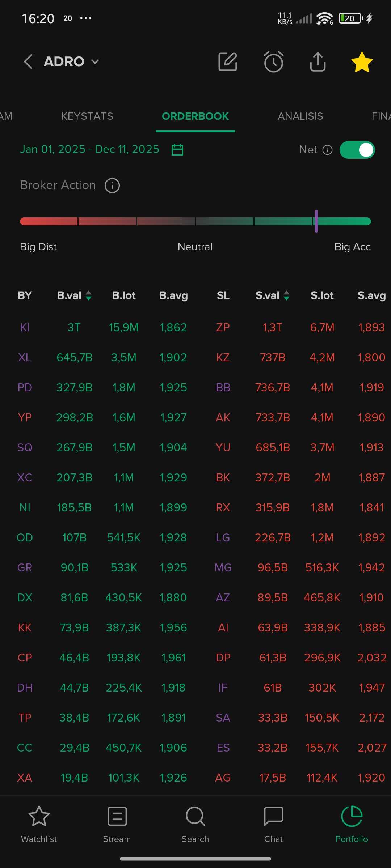Tap the date range Jan 01 - Dec 11, 2025
Image resolution: width=391 pixels, height=868 pixels.
click(89, 149)
